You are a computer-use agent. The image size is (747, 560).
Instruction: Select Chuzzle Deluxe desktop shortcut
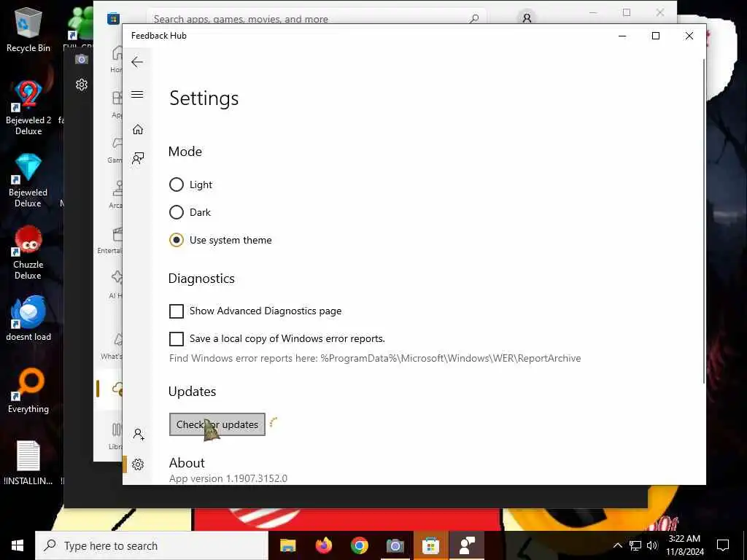(28, 252)
